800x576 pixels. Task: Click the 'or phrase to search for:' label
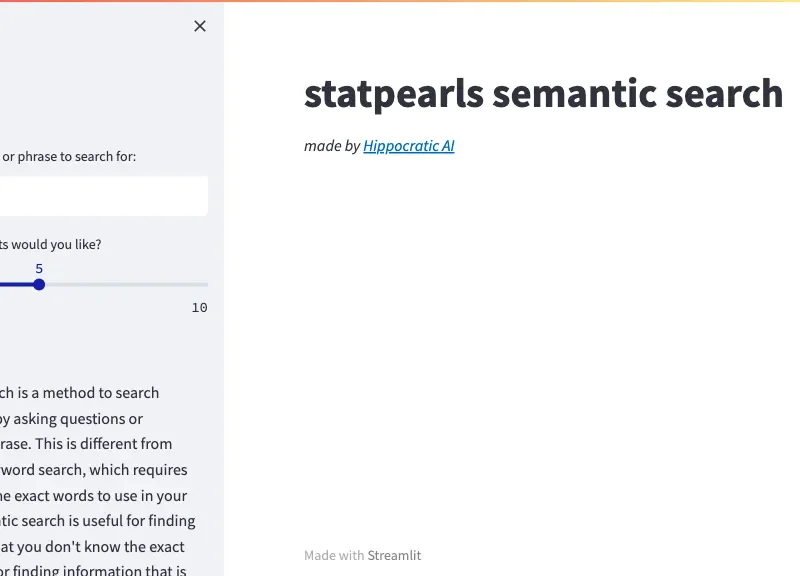pyautogui.click(x=69, y=157)
